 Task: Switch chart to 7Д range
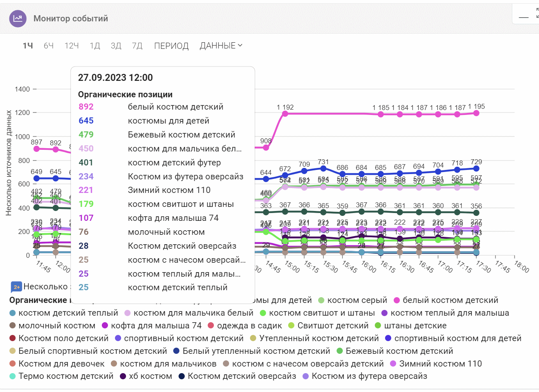point(137,46)
